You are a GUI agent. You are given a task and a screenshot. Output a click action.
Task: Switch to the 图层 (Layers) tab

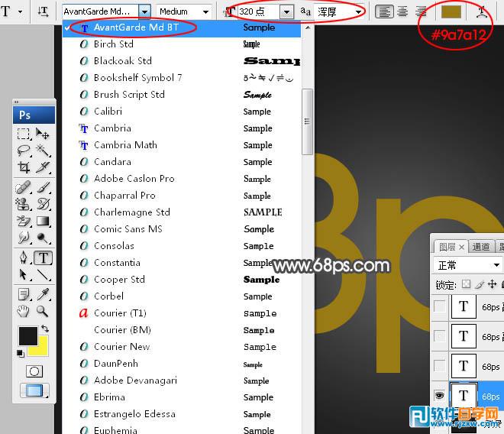[451, 247]
